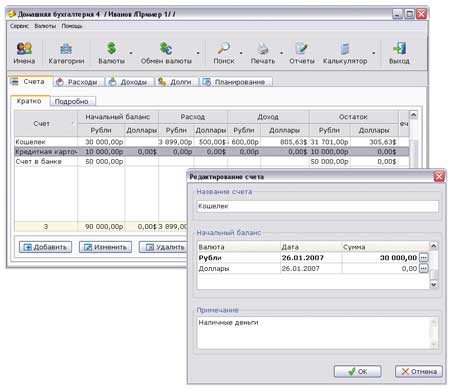
Task: Open Обмен валюты tool
Action: [166, 53]
